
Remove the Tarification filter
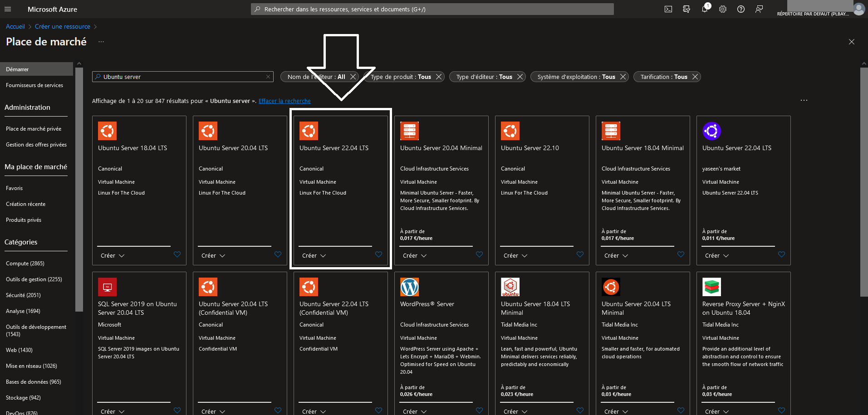695,77
